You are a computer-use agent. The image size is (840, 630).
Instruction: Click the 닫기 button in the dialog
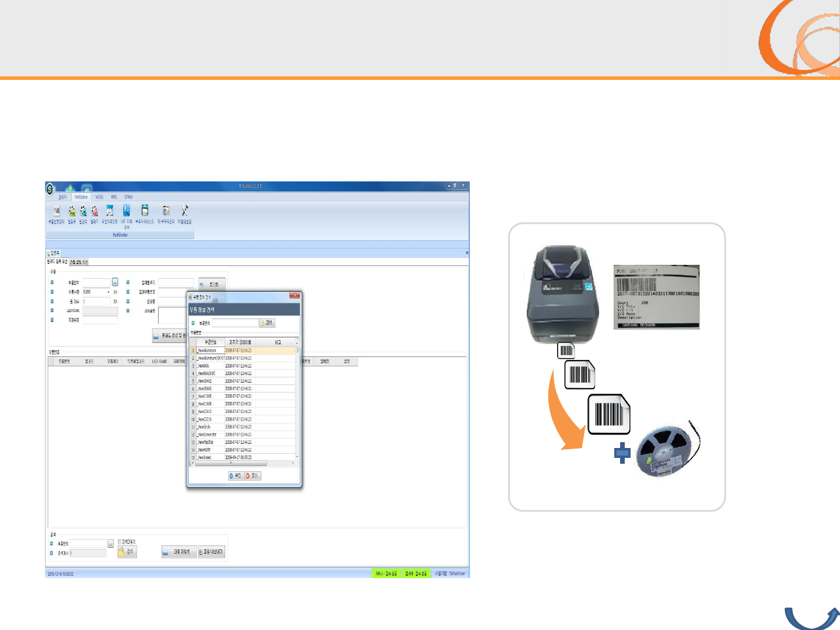[253, 476]
